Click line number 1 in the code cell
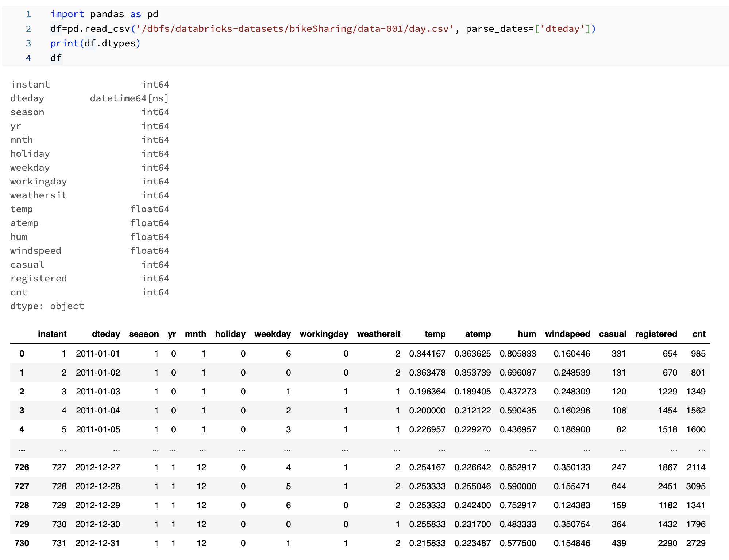The width and height of the screenshot is (729, 560). tap(29, 14)
